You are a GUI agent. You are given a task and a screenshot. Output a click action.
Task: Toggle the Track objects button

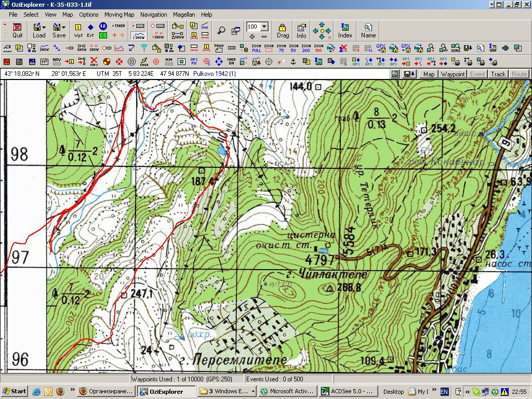coord(498,74)
